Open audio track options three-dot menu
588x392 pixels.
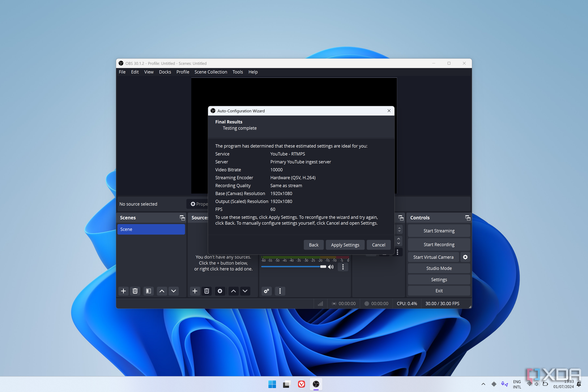[343, 267]
